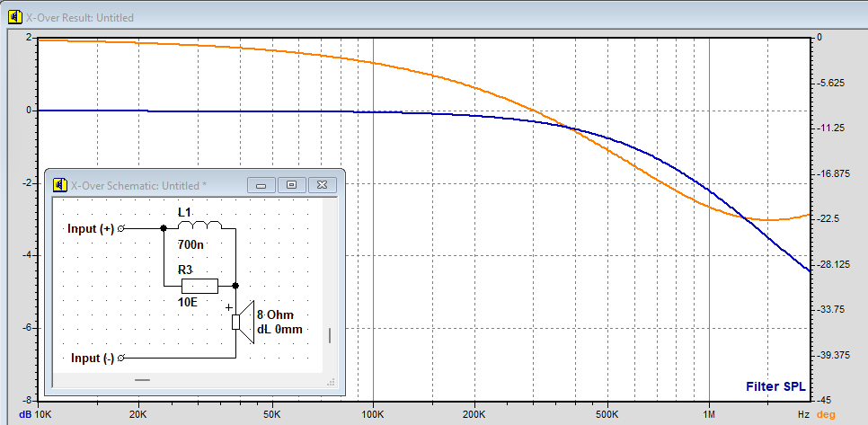Click the 8 Ohm speaker impedance label
This screenshot has width=868, height=425.
[x=275, y=315]
